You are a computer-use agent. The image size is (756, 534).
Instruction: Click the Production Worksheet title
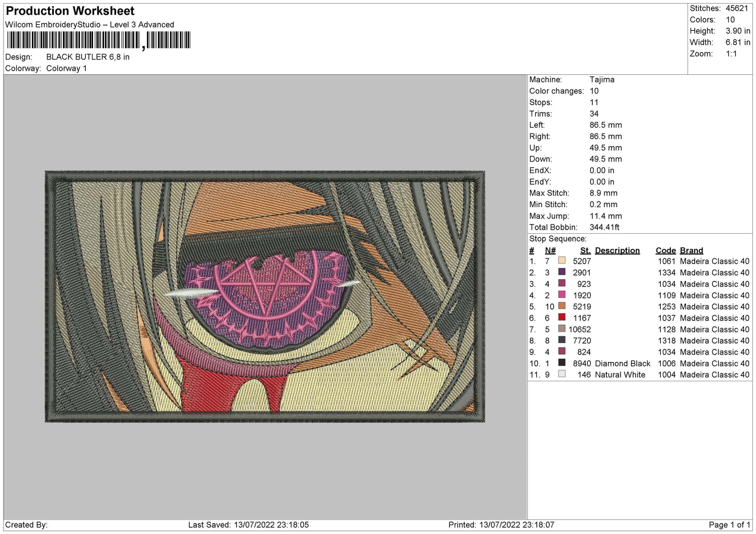[x=70, y=11]
